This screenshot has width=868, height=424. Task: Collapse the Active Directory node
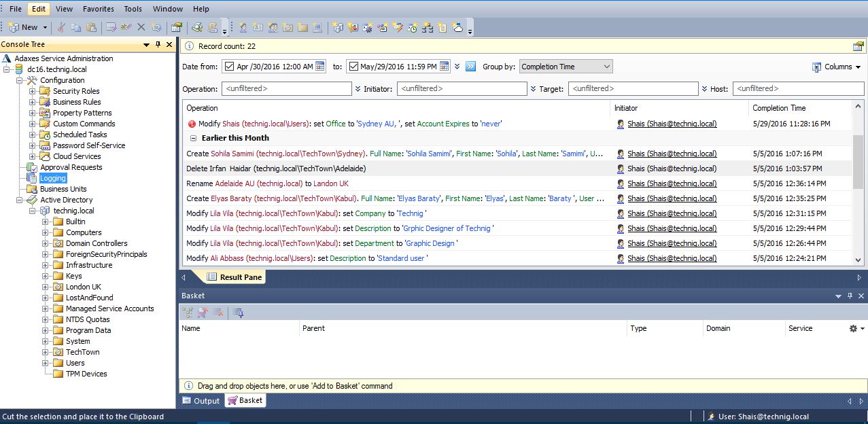(19, 200)
